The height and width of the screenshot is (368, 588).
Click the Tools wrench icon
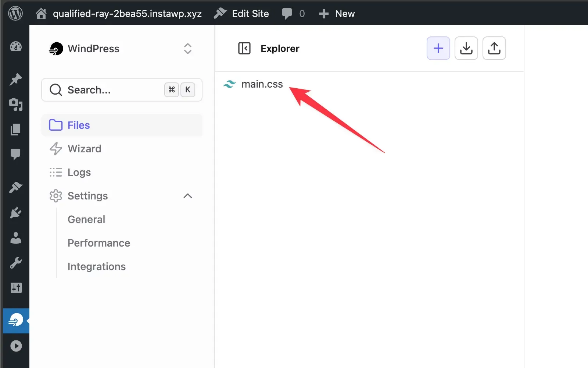[x=16, y=263]
